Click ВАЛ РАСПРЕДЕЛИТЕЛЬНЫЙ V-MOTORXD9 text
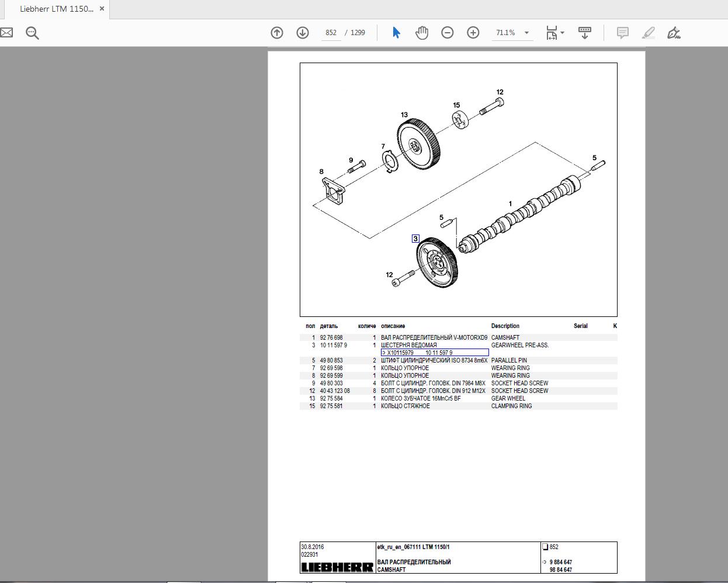 tap(434, 337)
